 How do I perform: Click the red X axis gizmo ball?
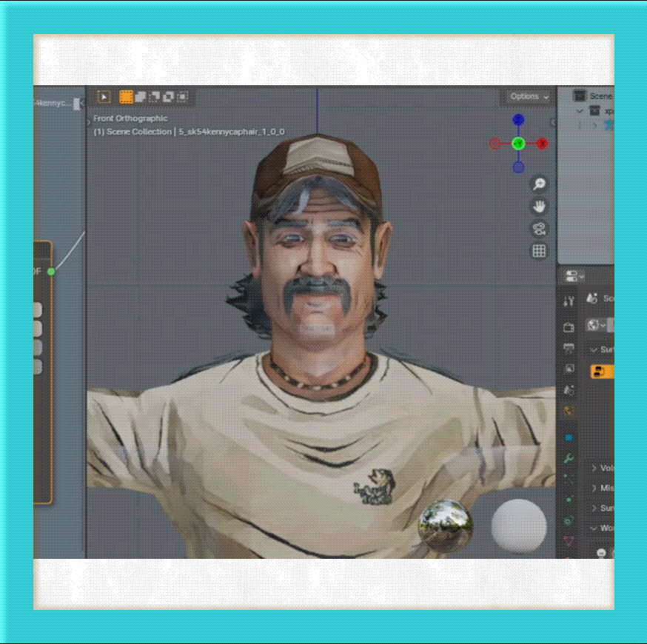543,143
